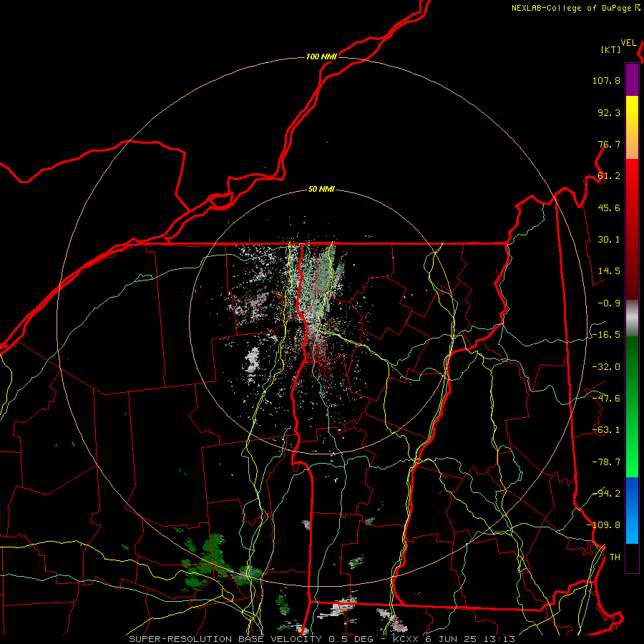The width and height of the screenshot is (644, 644).
Task: Click the Super-Resolution Base Velocity caption
Action: pos(322,639)
